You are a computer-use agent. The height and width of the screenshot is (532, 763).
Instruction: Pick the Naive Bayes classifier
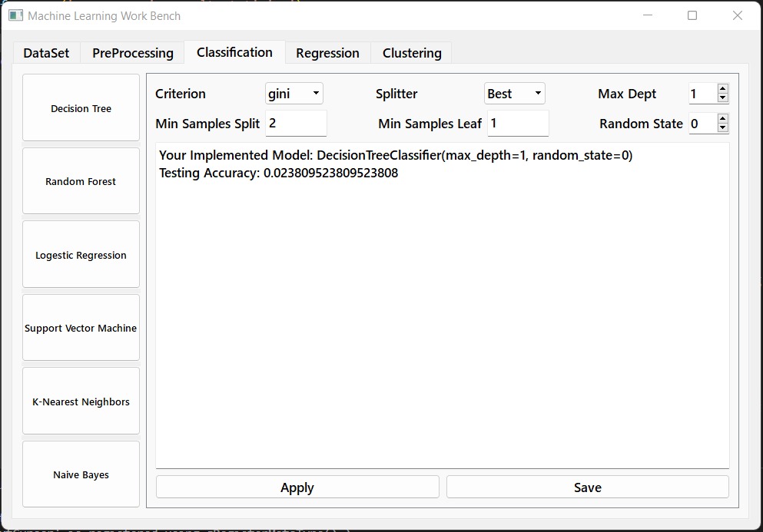pos(81,474)
